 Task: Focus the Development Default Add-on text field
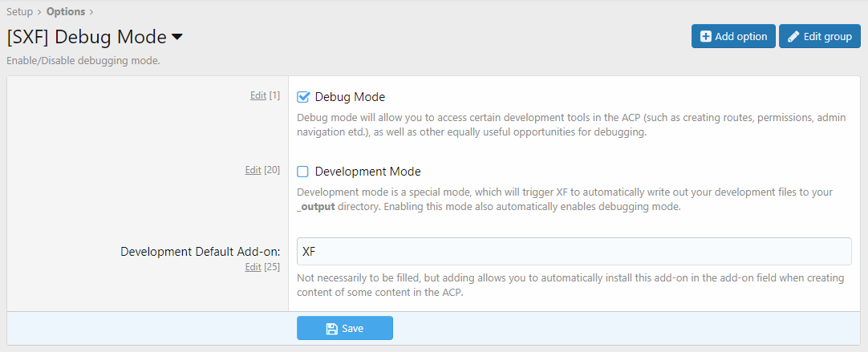tap(573, 251)
